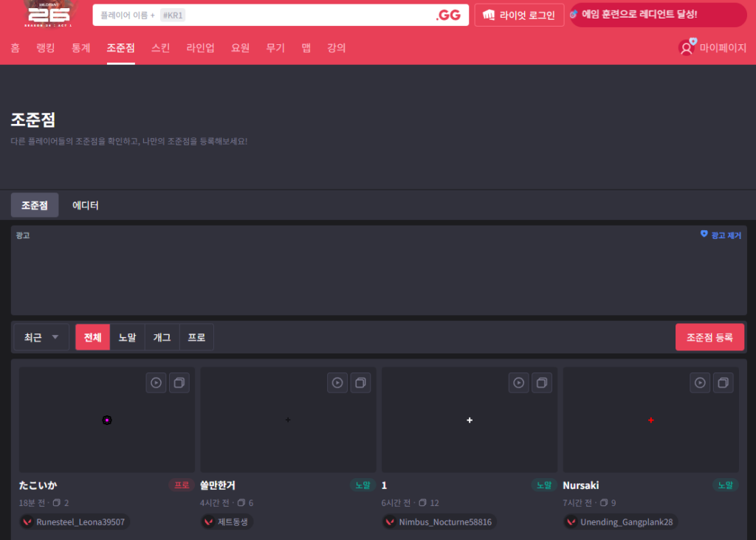Click the 조준점 등록 button
Screen dimensions: 756x540
pos(709,337)
